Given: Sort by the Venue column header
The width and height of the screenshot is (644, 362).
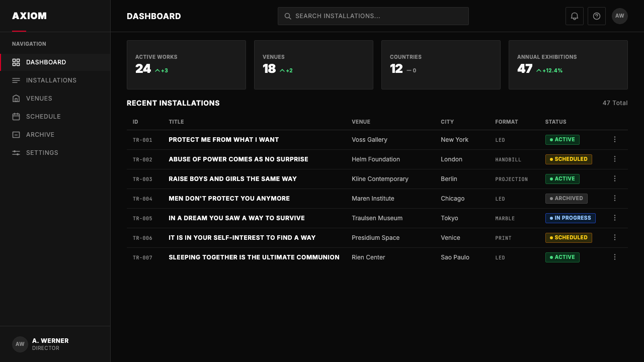Looking at the screenshot, I should tap(361, 122).
